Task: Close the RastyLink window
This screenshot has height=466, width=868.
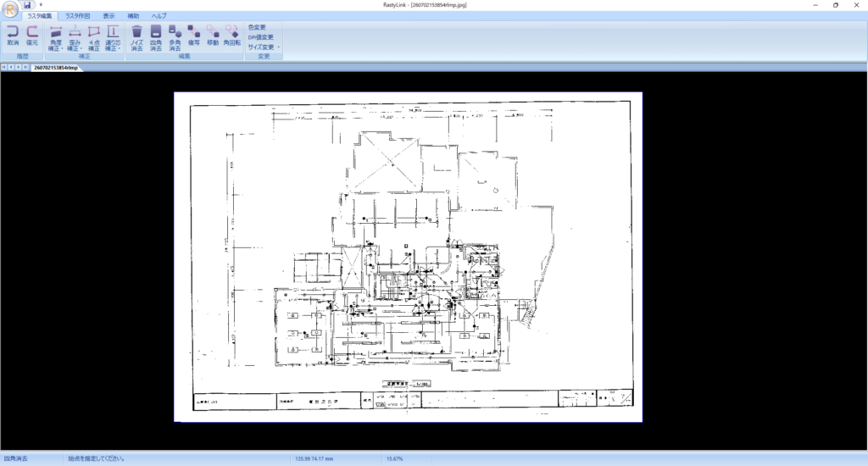Action: (x=856, y=5)
